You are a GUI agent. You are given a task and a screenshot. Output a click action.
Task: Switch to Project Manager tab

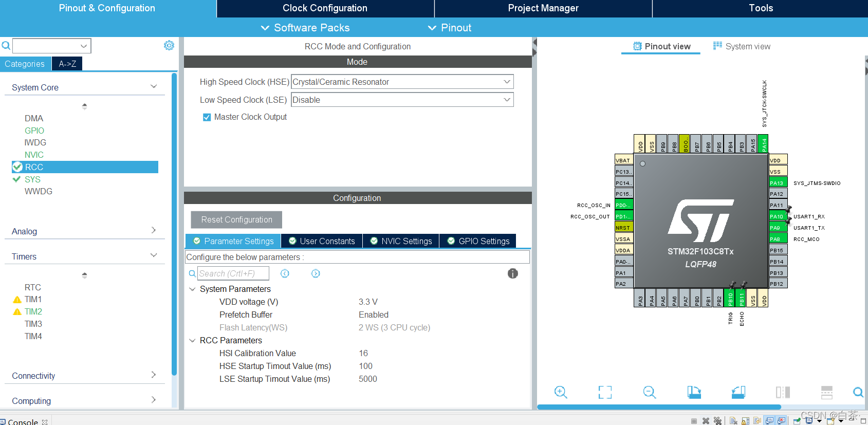[x=543, y=8]
